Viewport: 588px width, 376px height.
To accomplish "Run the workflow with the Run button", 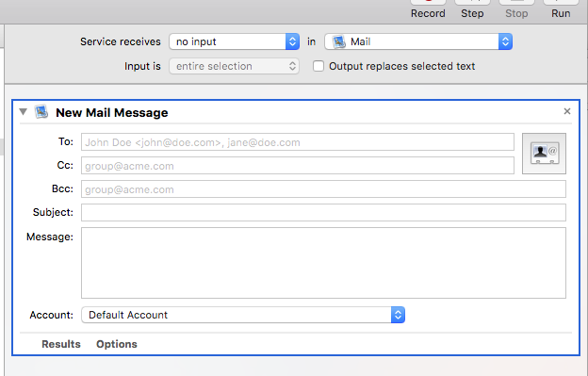I will tap(561, 9).
